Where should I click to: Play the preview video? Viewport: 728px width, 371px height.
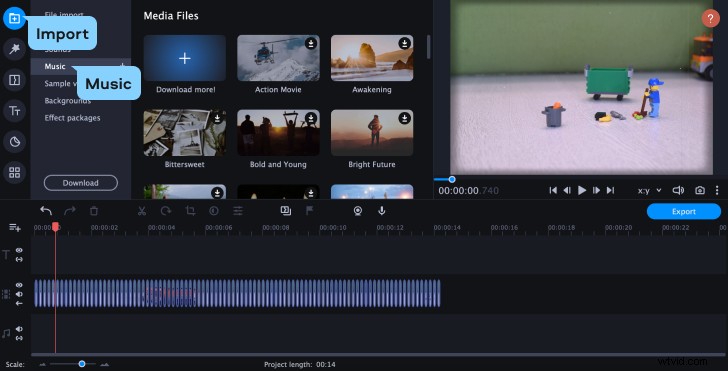pos(582,190)
